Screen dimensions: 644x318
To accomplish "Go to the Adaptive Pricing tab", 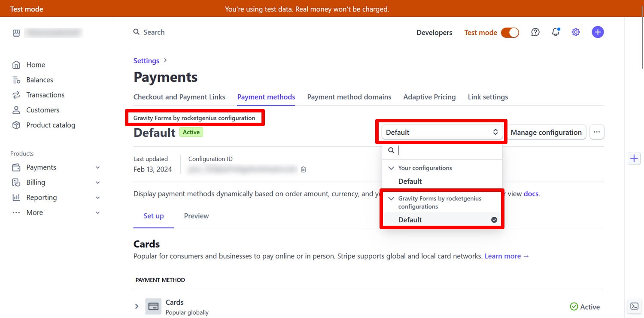I will 429,97.
